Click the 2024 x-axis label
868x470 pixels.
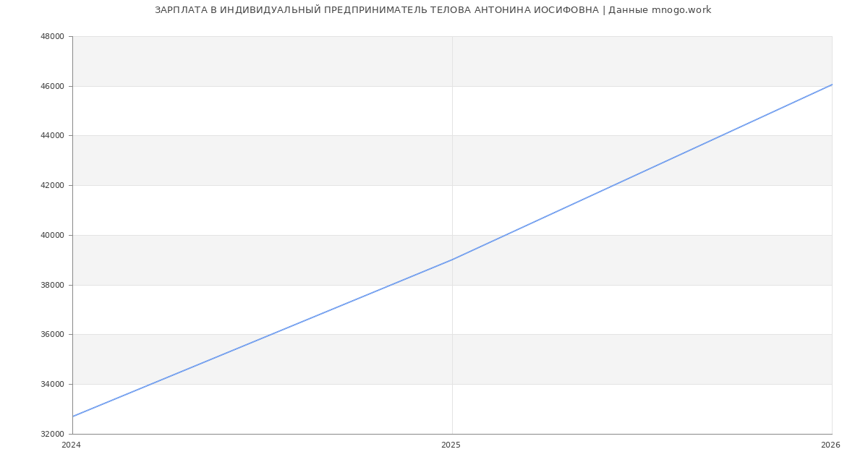pos(72,445)
